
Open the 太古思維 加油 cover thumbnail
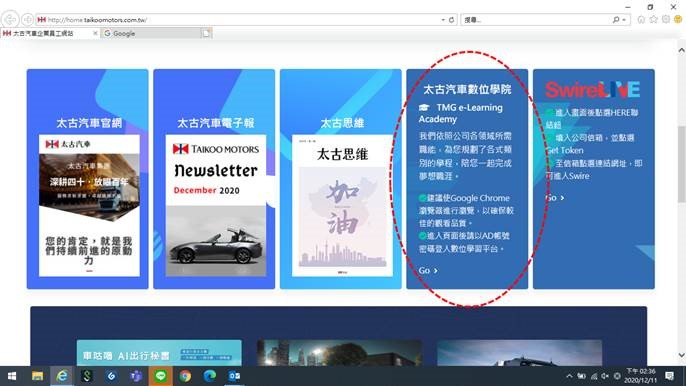click(x=342, y=206)
